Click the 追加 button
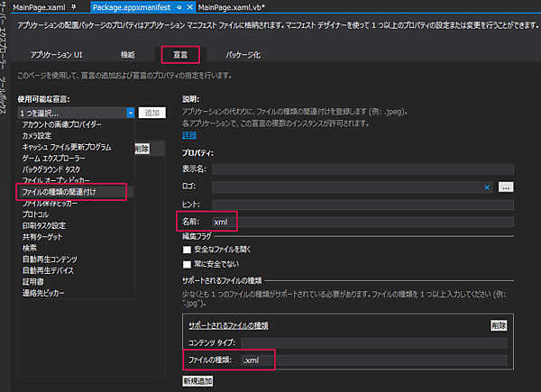Screen dimensions: 541x392 click(153, 113)
